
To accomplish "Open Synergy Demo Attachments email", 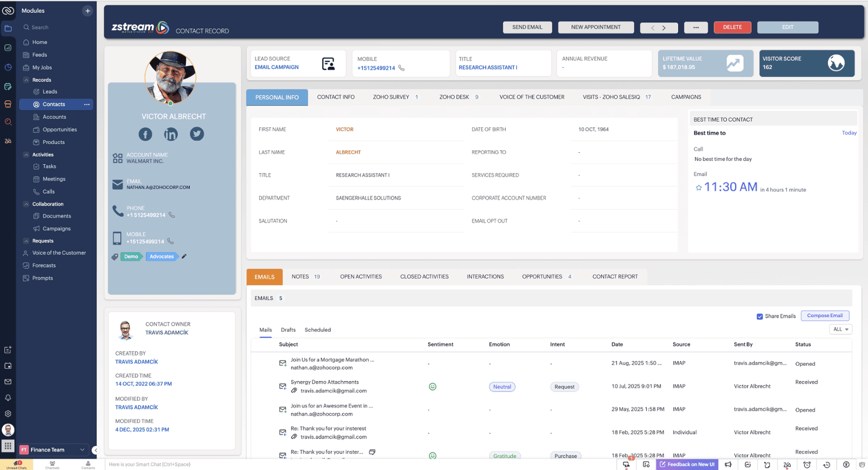I will click(324, 382).
